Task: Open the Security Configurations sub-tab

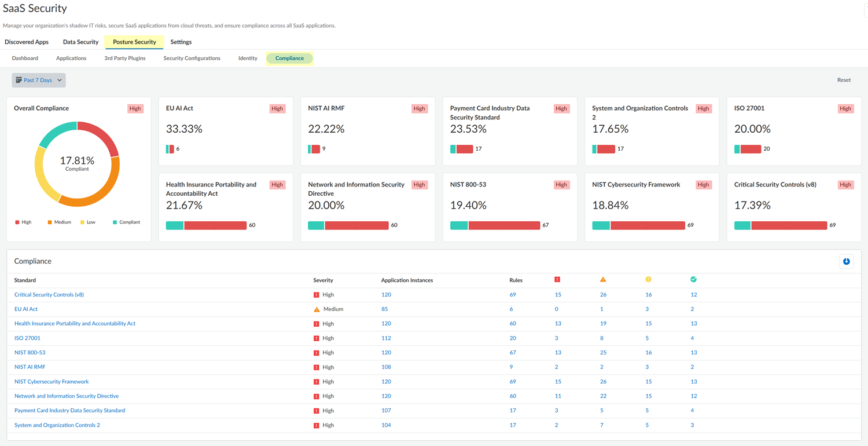Action: click(192, 59)
